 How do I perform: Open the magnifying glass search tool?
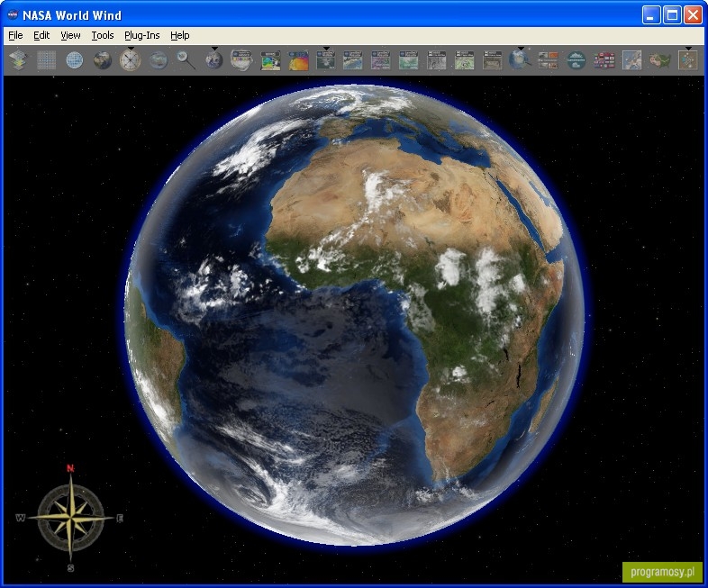pyautogui.click(x=186, y=60)
